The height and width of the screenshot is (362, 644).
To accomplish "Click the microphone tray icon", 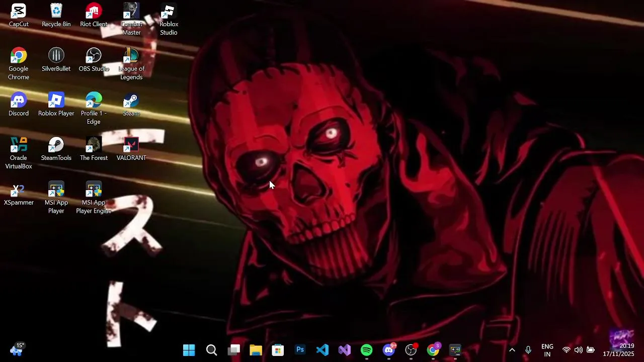I will click(528, 350).
